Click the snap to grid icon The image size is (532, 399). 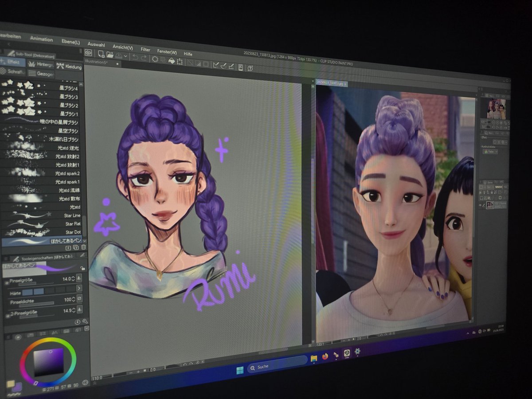tap(231, 66)
